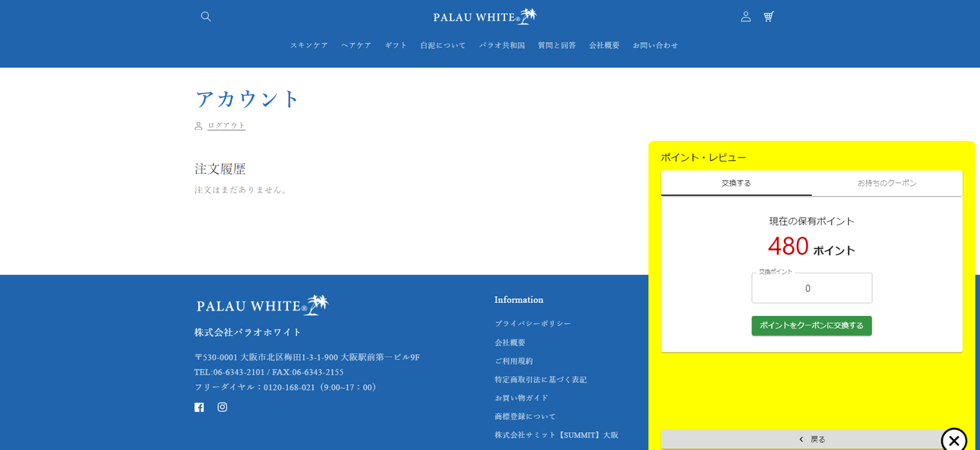980x450 pixels.
Task: Open the ヘアケア menu item
Action: tap(355, 45)
